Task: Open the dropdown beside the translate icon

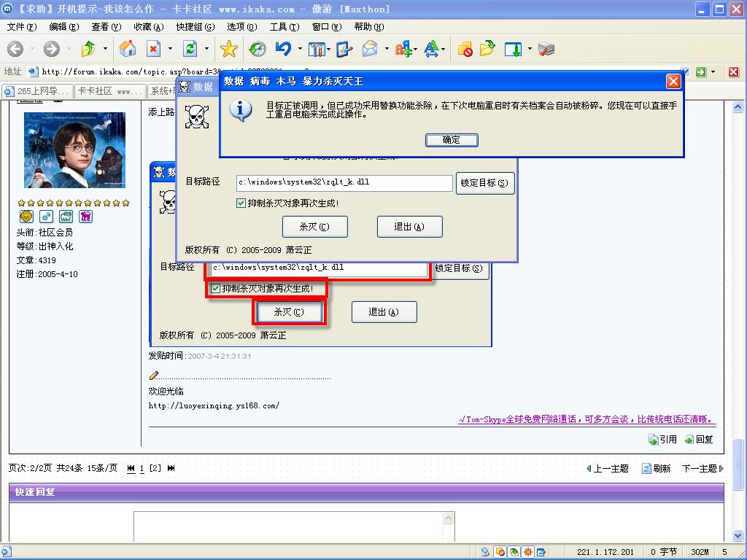Action: [415, 49]
